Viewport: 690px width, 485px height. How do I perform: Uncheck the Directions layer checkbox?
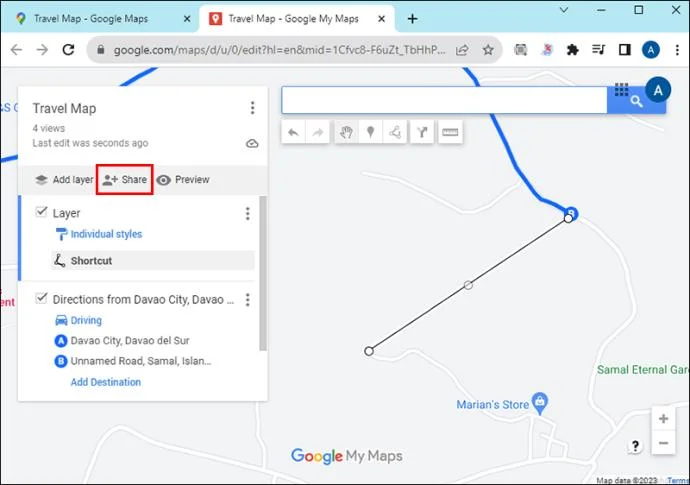tap(41, 298)
